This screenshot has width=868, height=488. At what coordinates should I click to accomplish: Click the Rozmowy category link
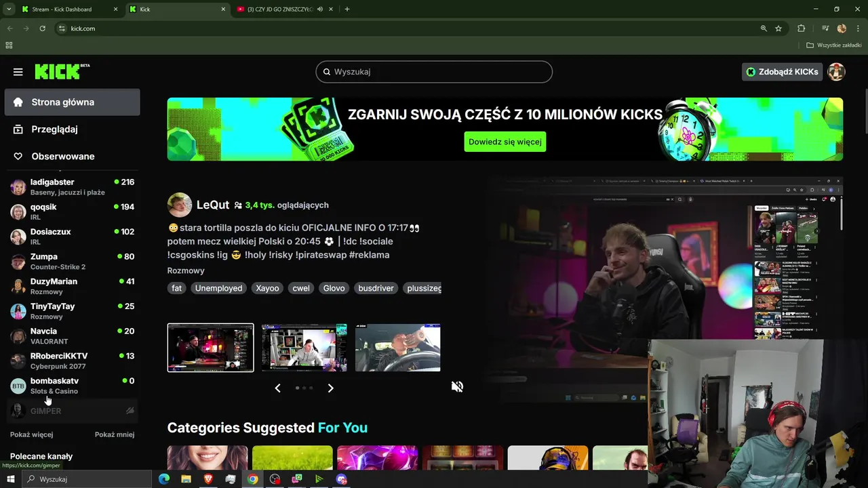pos(186,270)
